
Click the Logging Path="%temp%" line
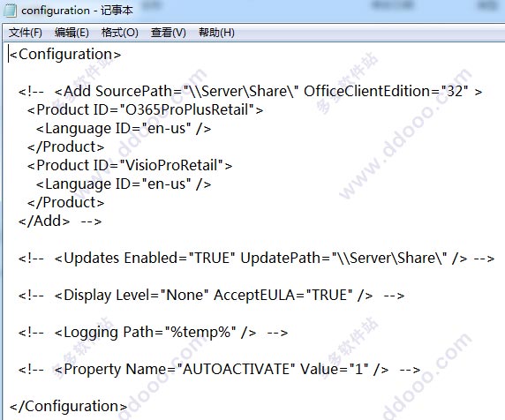(154, 333)
